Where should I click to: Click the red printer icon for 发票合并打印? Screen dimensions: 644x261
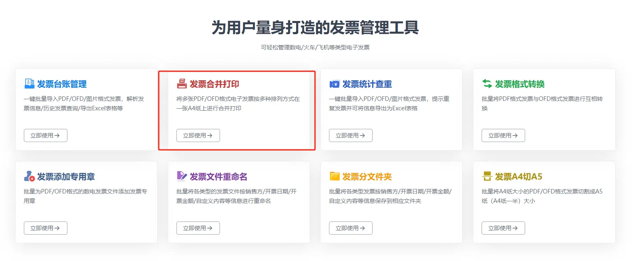(182, 84)
